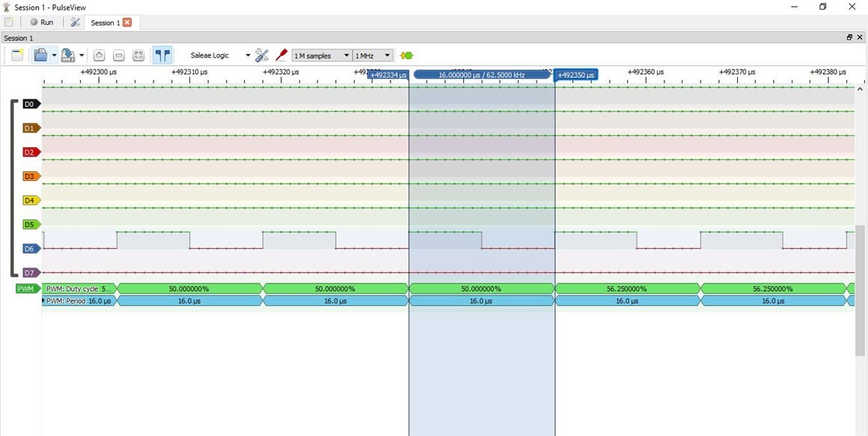This screenshot has width=868, height=436.
Task: Open the 1 M samples dropdown
Action: [x=322, y=56]
